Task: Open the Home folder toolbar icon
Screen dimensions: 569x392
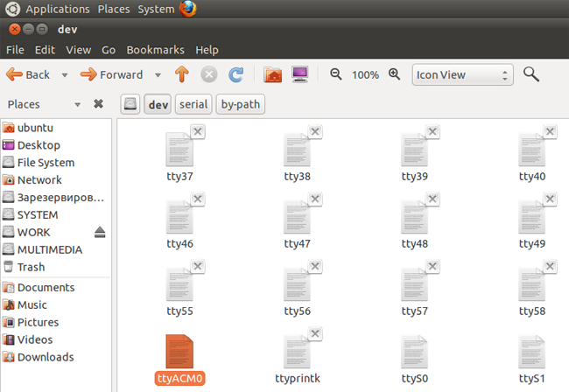Action: point(272,74)
